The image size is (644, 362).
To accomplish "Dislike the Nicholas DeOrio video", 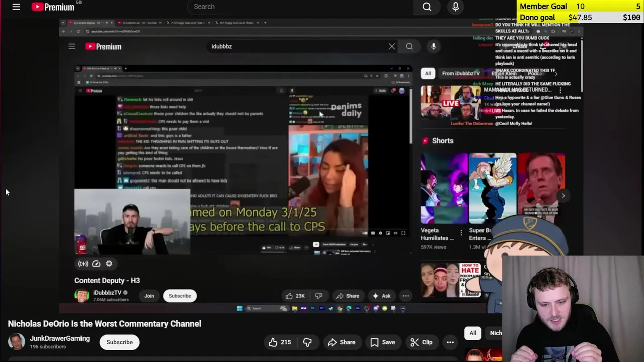I will point(307,342).
